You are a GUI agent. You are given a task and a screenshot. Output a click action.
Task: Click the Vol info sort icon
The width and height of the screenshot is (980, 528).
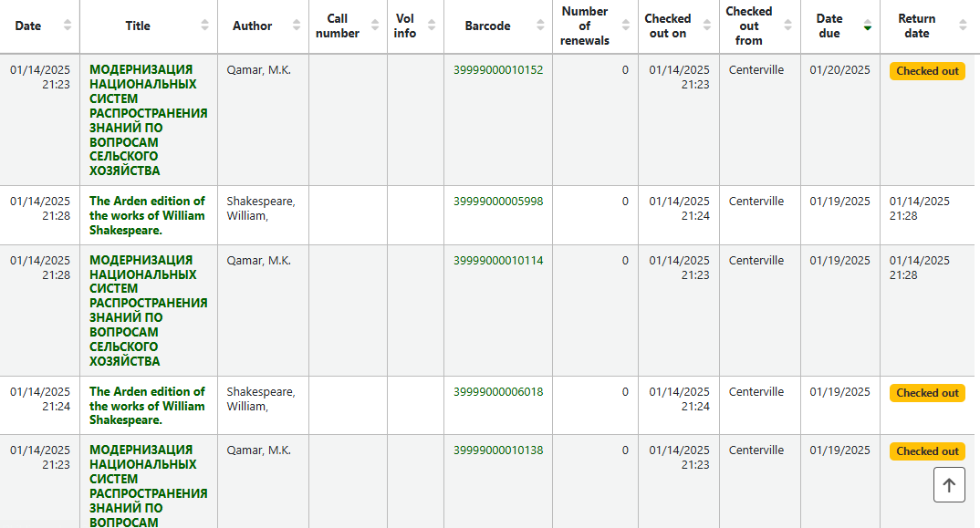[432, 26]
